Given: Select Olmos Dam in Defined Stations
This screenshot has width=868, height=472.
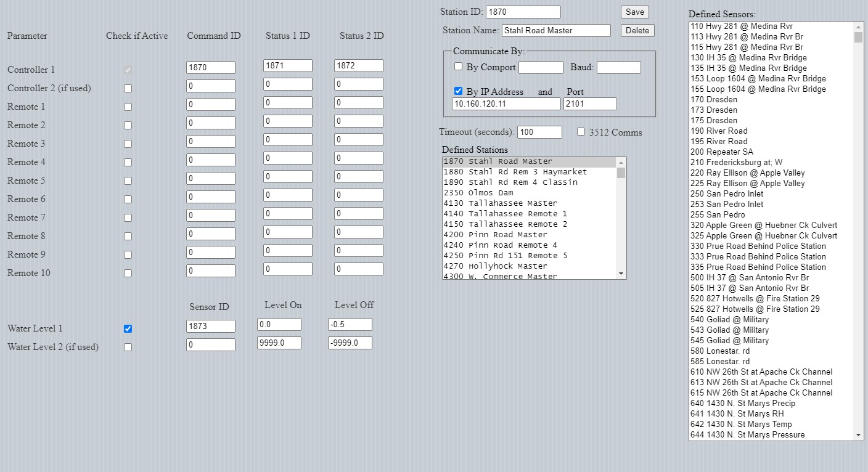Looking at the screenshot, I should pos(490,193).
